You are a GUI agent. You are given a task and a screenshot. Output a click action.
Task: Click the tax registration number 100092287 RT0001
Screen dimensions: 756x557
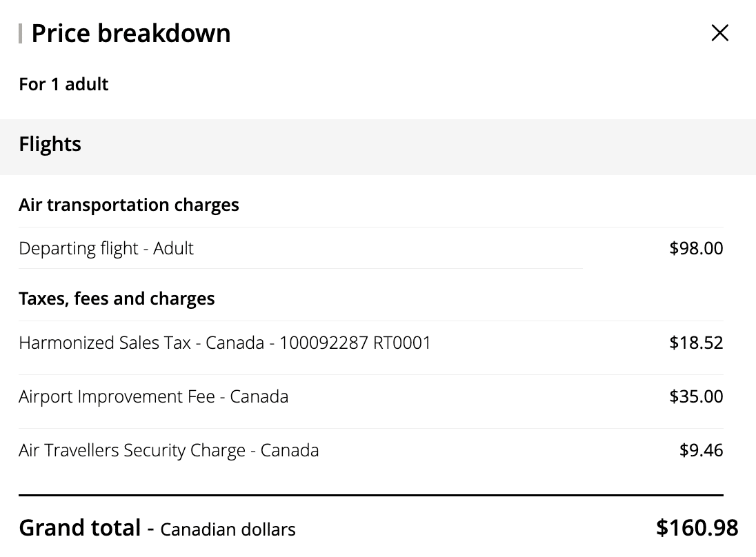[355, 343]
